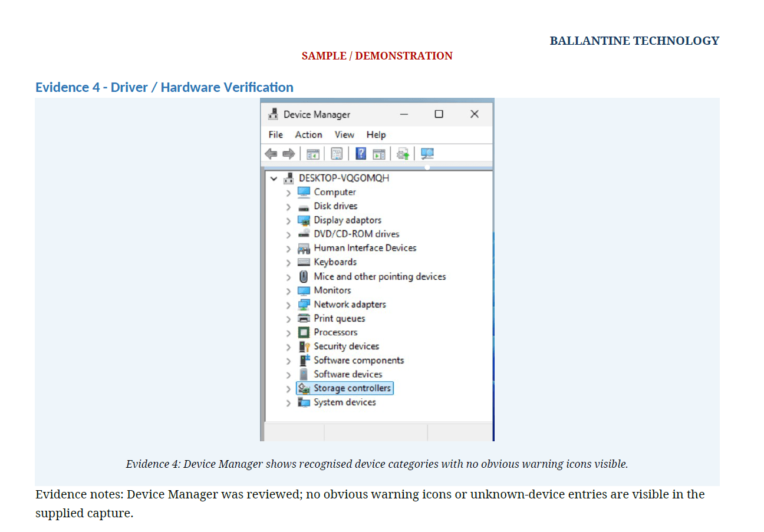Click Scan for hardware changes icon
This screenshot has width=764, height=532.
(427, 154)
